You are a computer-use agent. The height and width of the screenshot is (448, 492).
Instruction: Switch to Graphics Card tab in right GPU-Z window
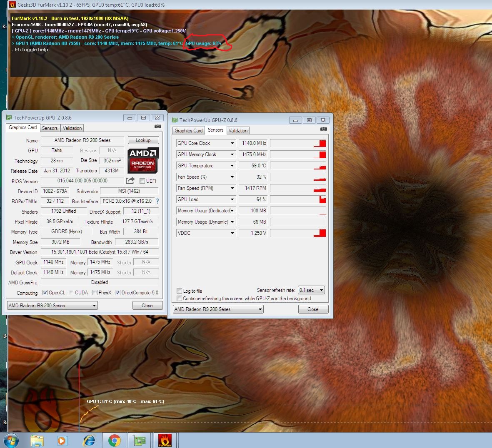pos(189,130)
